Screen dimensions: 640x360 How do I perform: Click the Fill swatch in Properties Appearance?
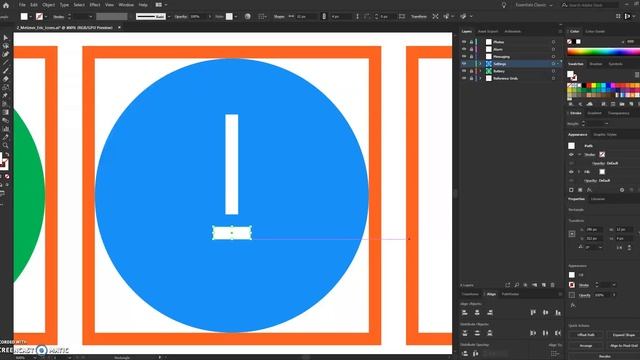tap(571, 275)
